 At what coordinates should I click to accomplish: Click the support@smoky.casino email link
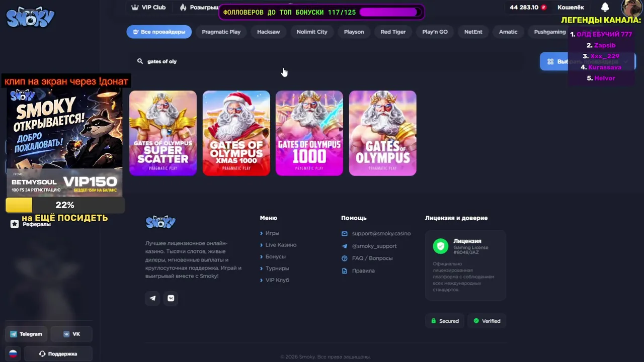pos(381,234)
